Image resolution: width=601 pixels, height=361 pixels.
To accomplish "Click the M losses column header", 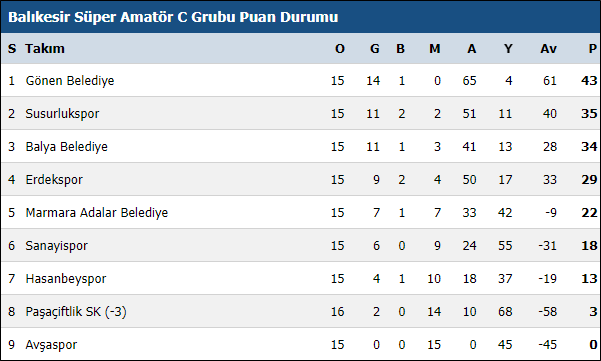I will tap(434, 49).
